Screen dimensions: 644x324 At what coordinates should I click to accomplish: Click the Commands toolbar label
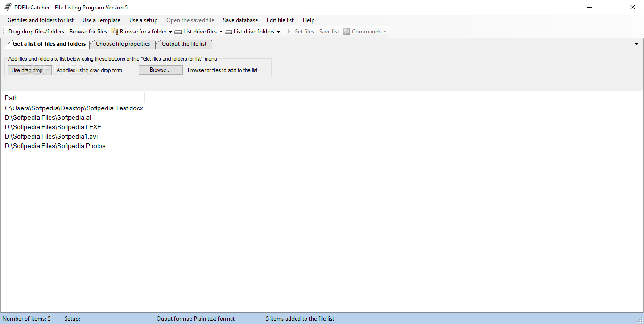pos(366,32)
